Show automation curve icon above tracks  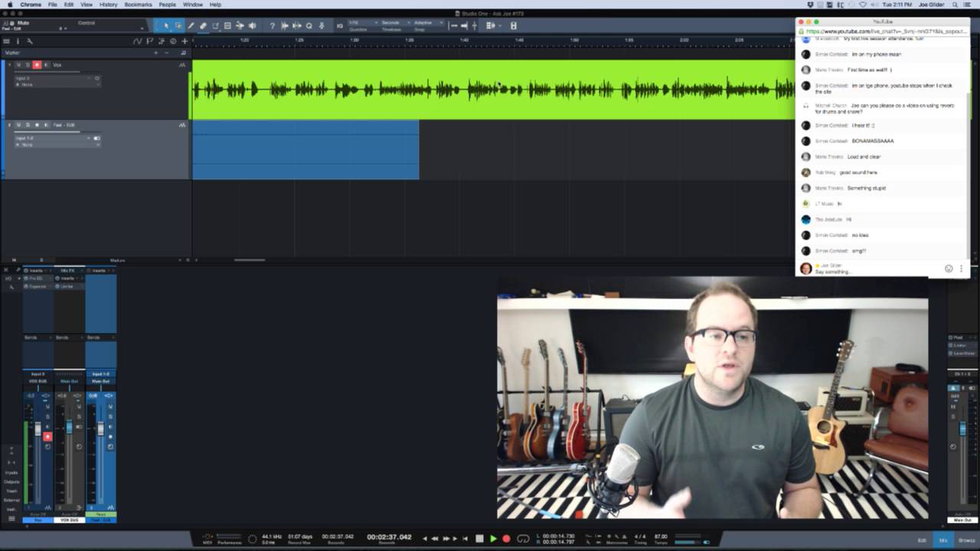[x=137, y=41]
